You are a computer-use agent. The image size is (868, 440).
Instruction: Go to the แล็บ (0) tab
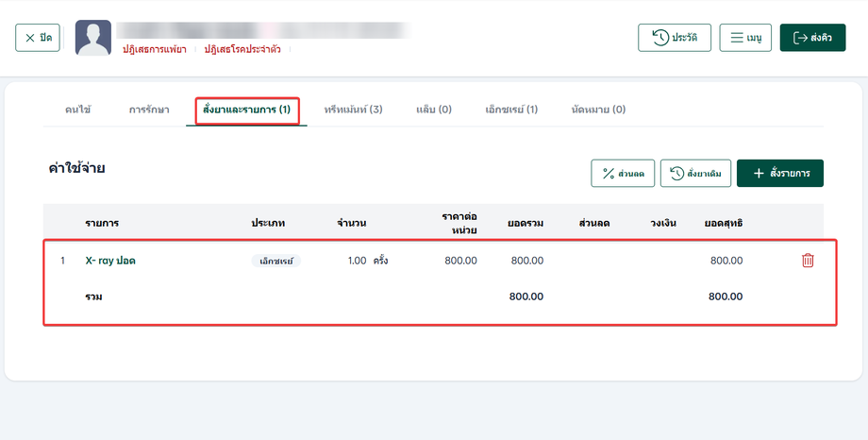(x=434, y=110)
